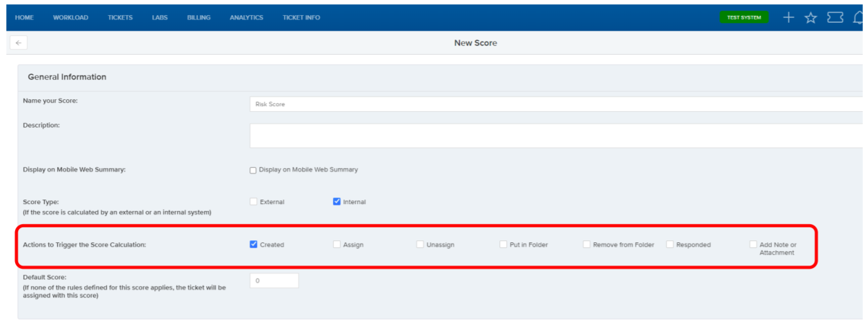Enable the Put in Folder trigger
868x327 pixels.
(503, 244)
